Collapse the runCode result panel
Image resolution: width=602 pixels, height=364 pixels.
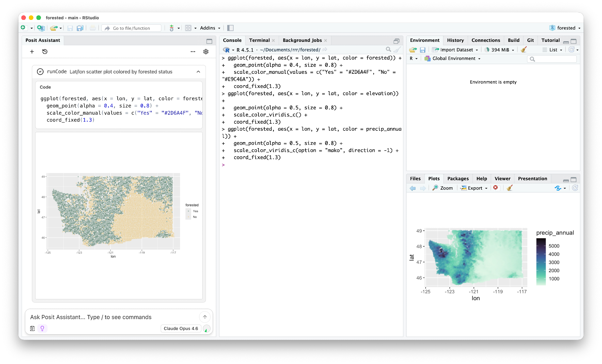pyautogui.click(x=198, y=72)
